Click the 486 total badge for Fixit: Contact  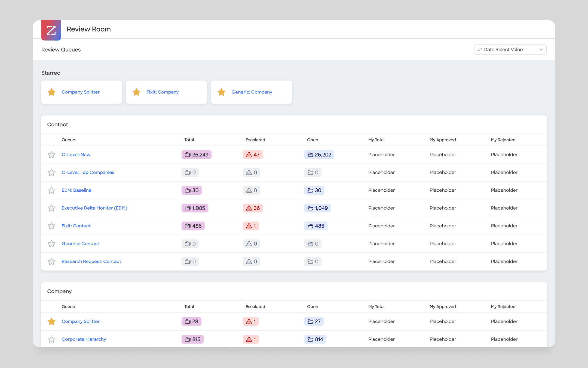pyautogui.click(x=193, y=226)
